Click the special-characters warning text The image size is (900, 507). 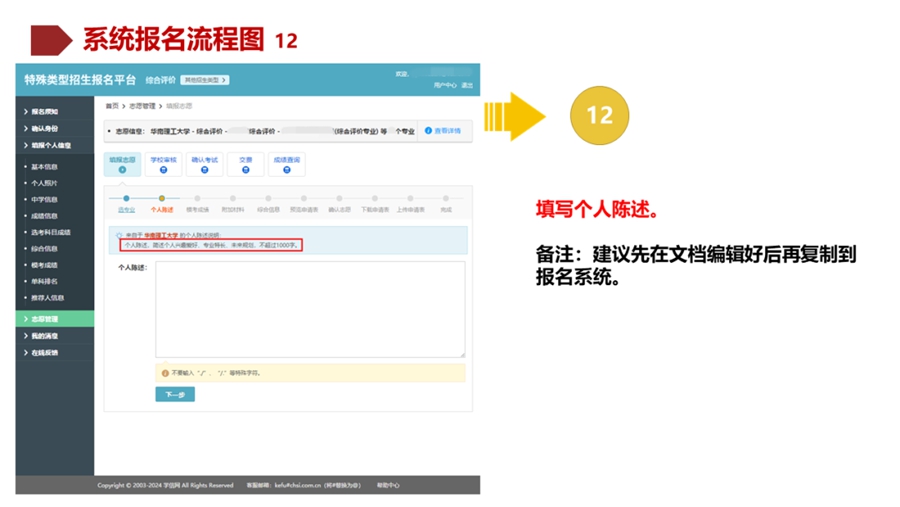click(x=216, y=373)
